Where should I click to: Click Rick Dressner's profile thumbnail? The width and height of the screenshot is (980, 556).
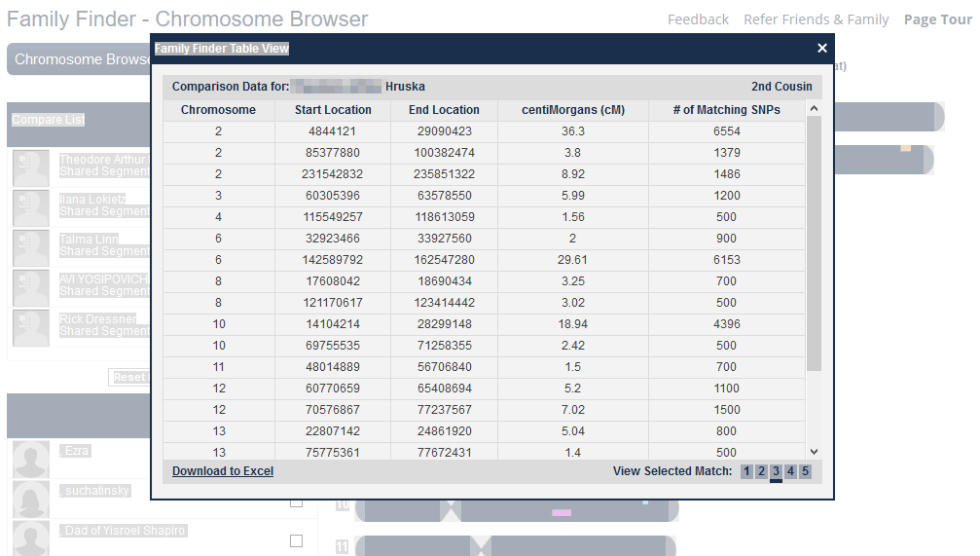click(30, 328)
